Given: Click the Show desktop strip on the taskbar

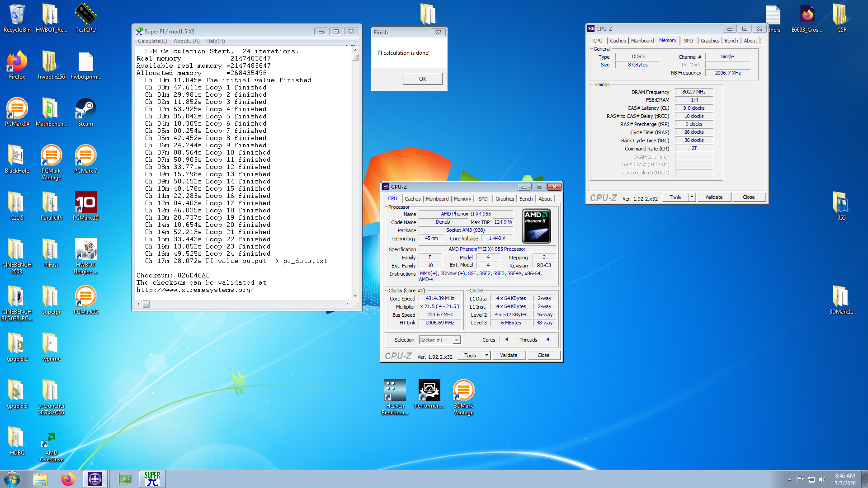Looking at the screenshot, I should [x=864, y=479].
